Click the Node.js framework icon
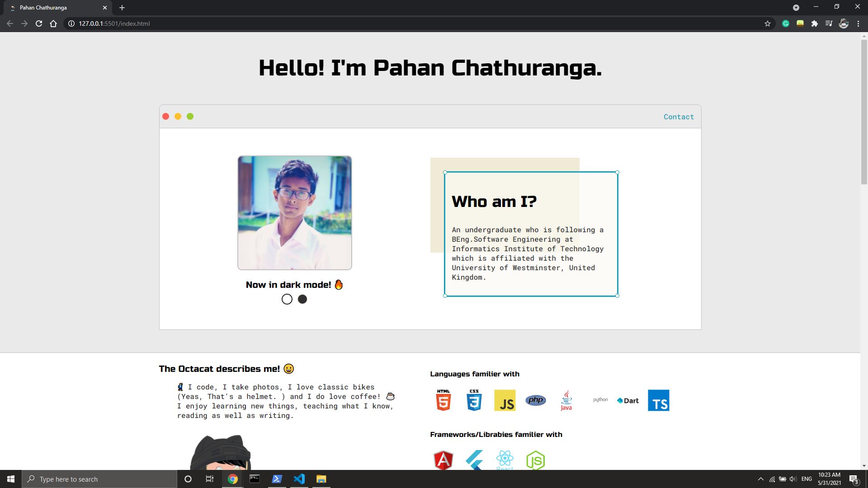The height and width of the screenshot is (488, 868). (x=535, y=460)
